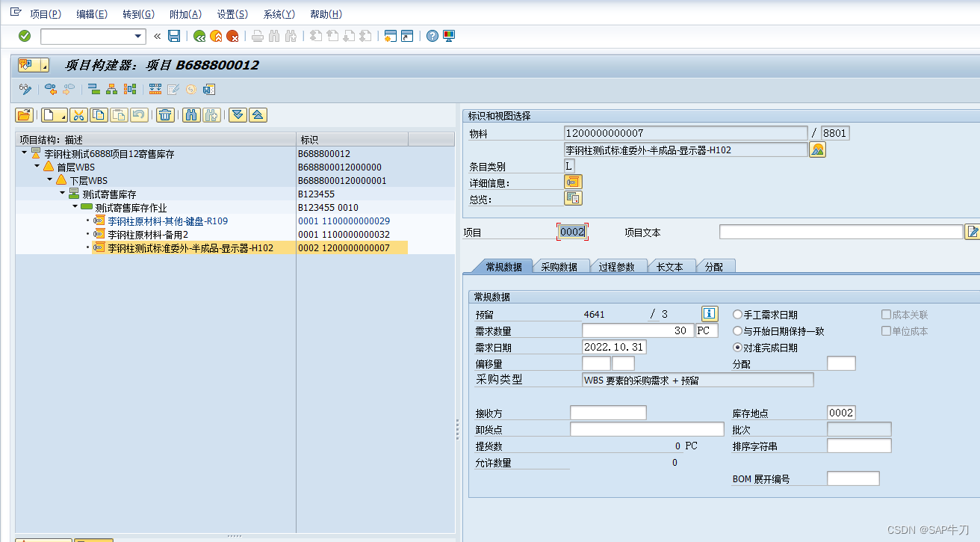The height and width of the screenshot is (542, 980).
Task: Collapse the 李钢柱测试6888项目12寄售库存 node
Action: (x=23, y=153)
